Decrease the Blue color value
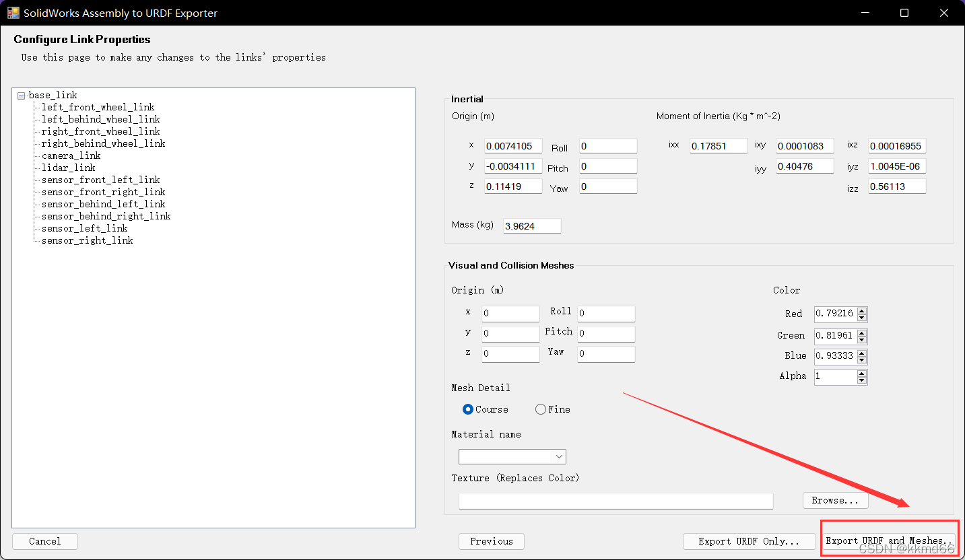The height and width of the screenshot is (560, 965). 862,359
